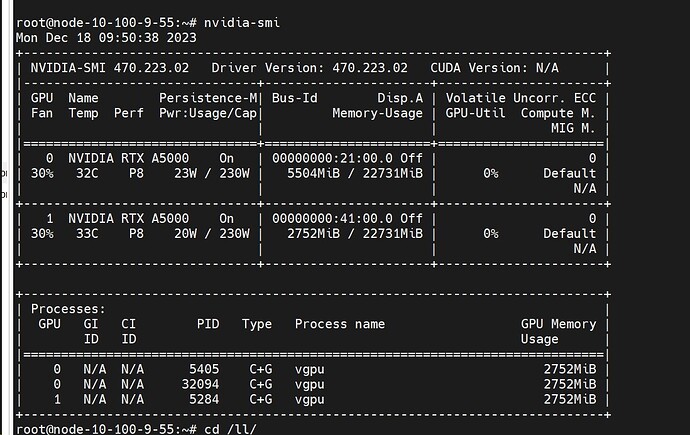
Task: Click the 'PID' column header
Action: pos(208,324)
